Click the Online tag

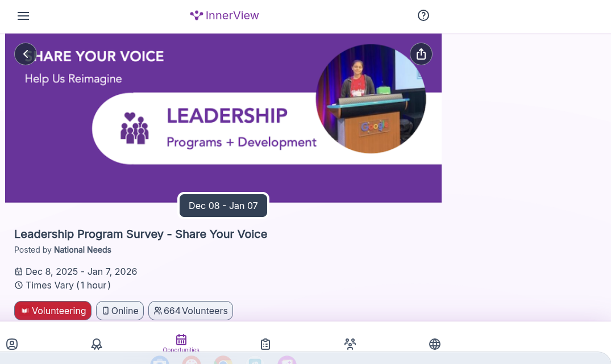[x=120, y=311]
